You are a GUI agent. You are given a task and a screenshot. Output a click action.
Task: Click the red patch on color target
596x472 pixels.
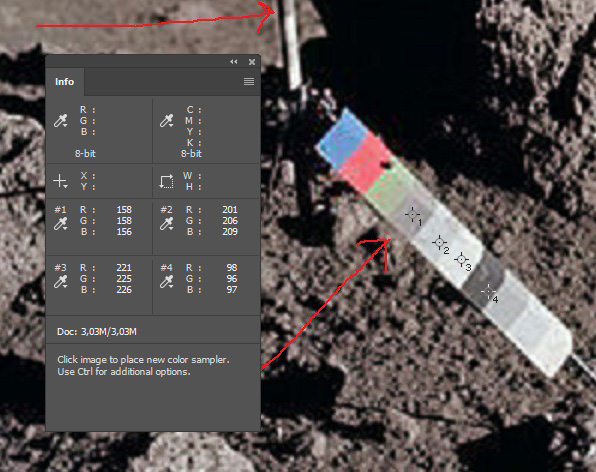click(365, 162)
